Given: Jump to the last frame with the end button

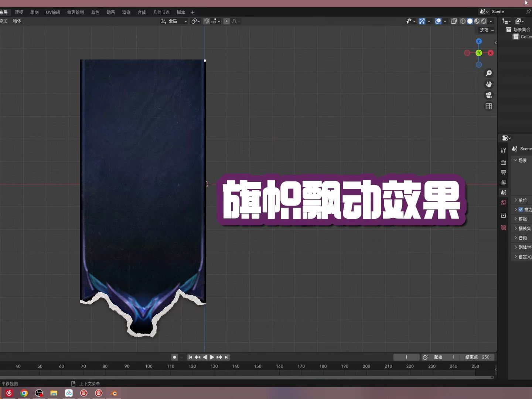Looking at the screenshot, I should [x=226, y=357].
